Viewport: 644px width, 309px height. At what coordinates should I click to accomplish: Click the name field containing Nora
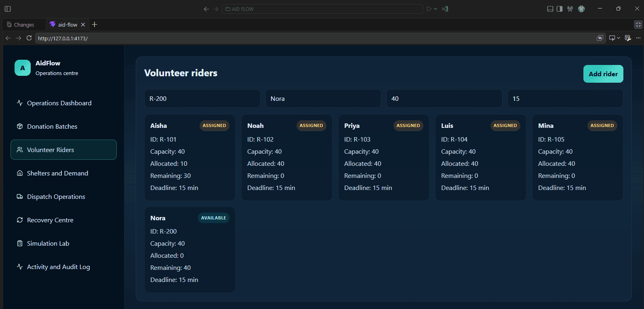coord(323,98)
